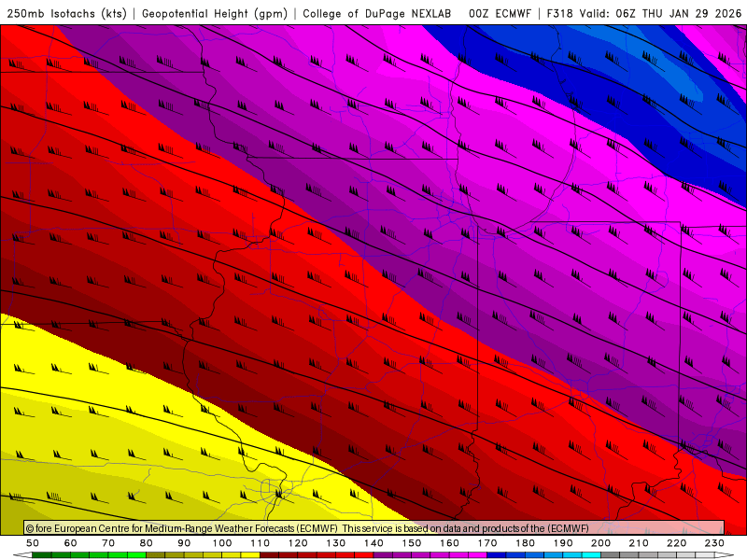The image size is (747, 560).
Task: Select dark gray swatch just right of 200 mark
Action: pos(611,555)
